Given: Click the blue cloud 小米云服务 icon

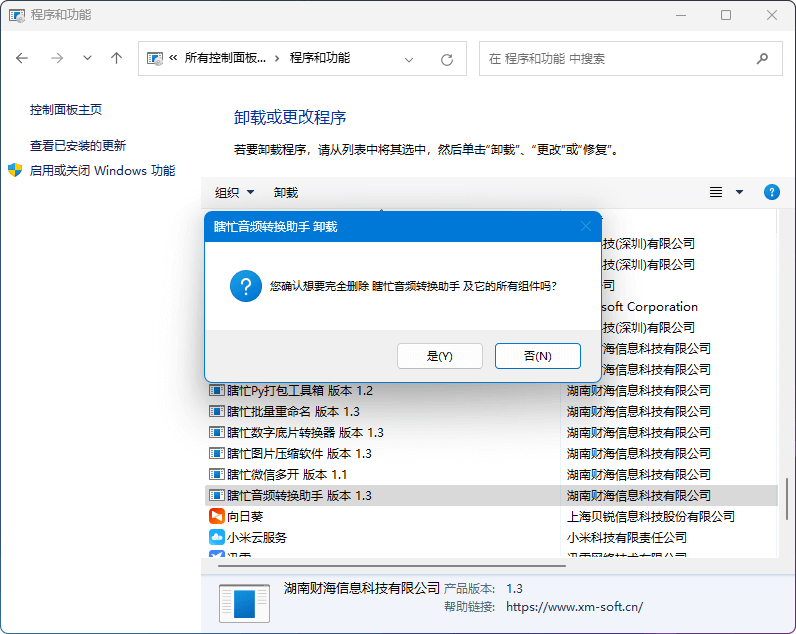Looking at the screenshot, I should 217,537.
